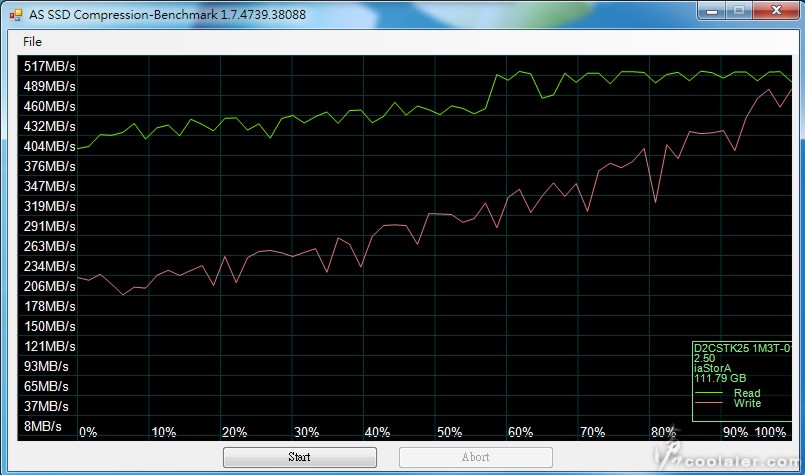Click the 50% compression axis label
Screen dimensions: 805x475
point(449,432)
